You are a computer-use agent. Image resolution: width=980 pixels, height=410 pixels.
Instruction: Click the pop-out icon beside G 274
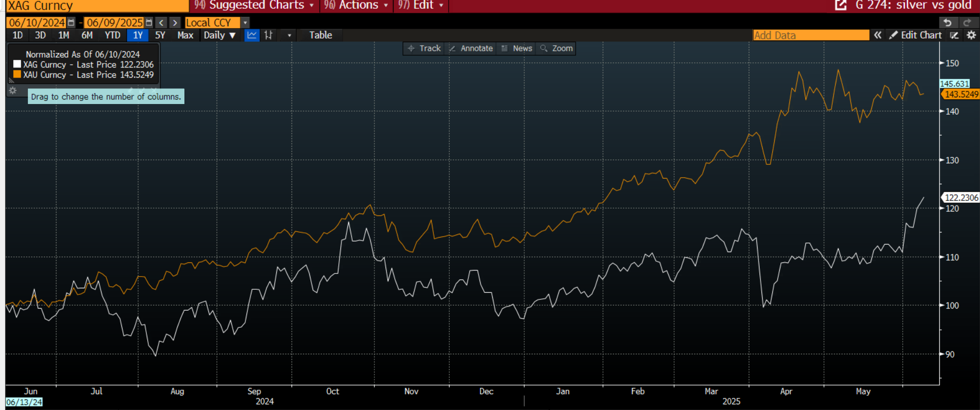841,6
